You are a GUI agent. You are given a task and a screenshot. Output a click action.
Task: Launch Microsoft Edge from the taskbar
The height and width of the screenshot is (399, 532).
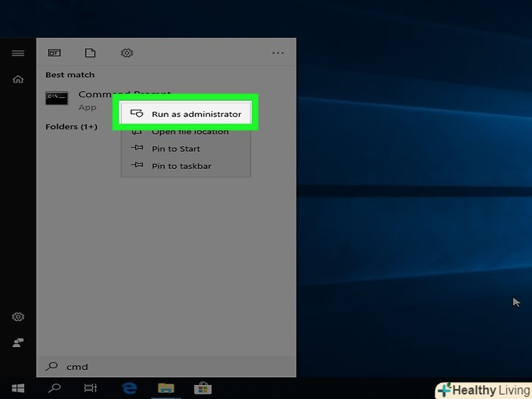(130, 388)
